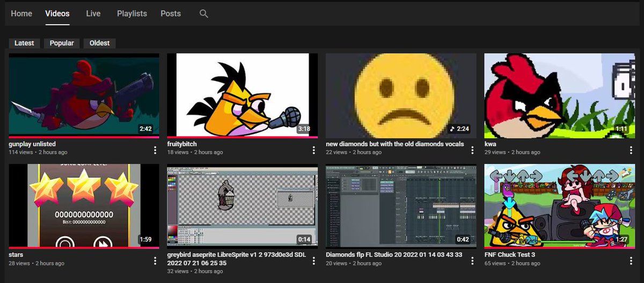Open the 'FNF Chuck Test 3' title link
This screenshot has width=644, height=283.
(510, 255)
